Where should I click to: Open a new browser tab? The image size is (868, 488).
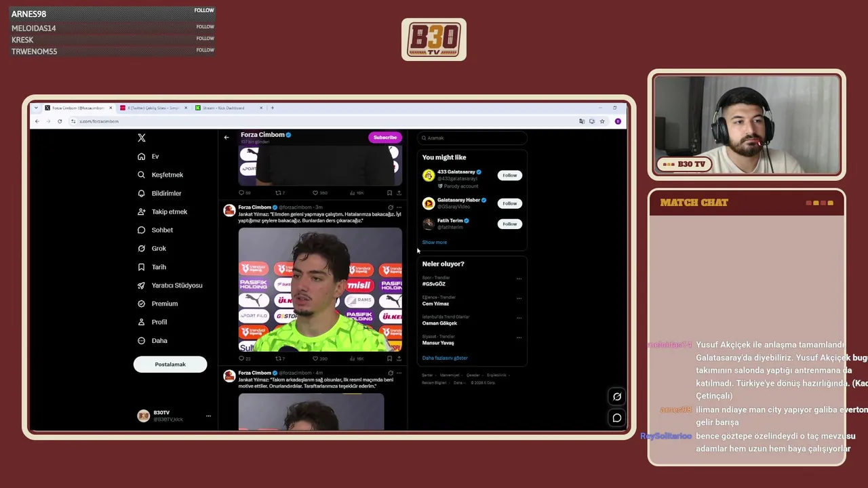273,108
